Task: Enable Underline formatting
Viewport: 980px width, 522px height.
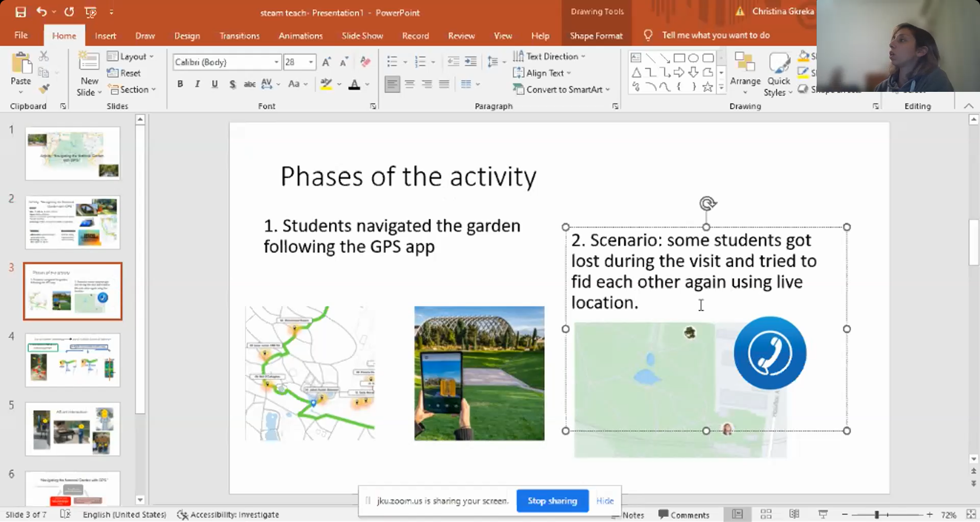Action: point(214,84)
